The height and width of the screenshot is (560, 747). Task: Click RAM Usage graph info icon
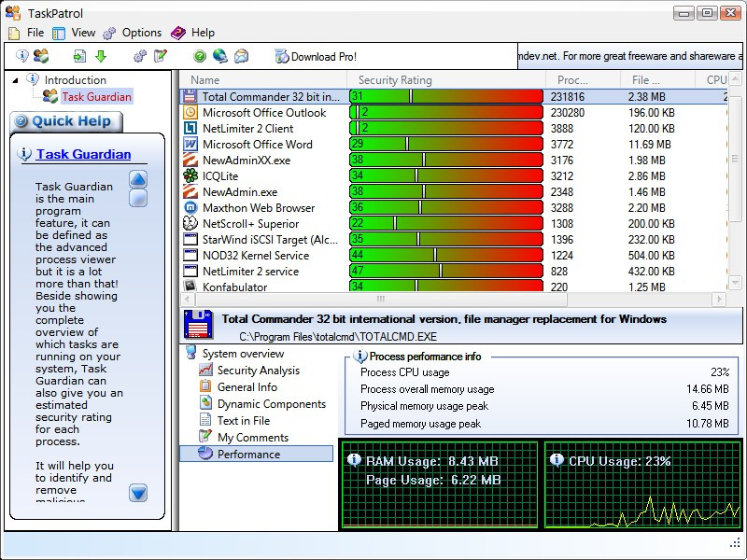click(354, 460)
